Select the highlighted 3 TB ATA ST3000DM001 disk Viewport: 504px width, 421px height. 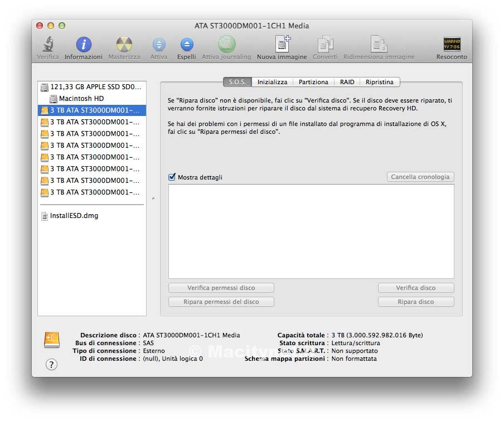[x=92, y=110]
